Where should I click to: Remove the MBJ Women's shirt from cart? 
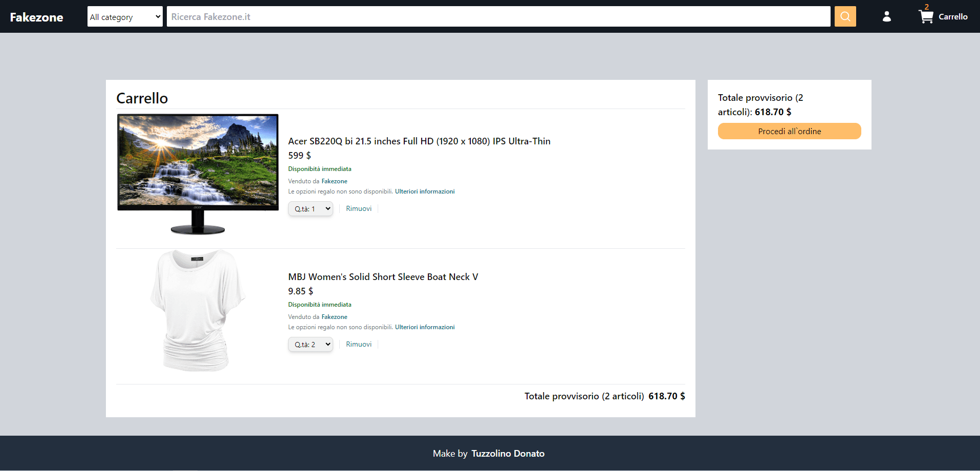click(358, 344)
